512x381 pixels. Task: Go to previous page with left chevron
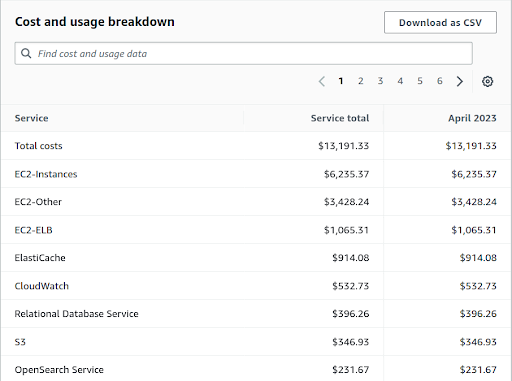[322, 81]
